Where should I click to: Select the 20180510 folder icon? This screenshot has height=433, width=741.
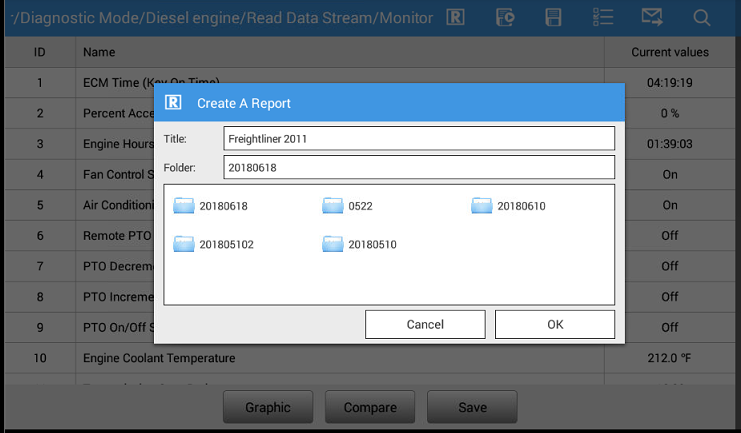click(333, 244)
